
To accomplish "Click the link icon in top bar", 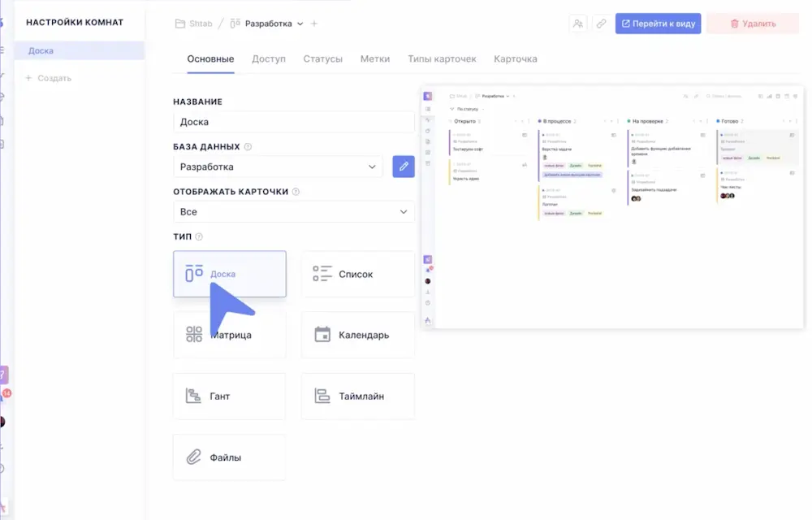I will pyautogui.click(x=601, y=24).
